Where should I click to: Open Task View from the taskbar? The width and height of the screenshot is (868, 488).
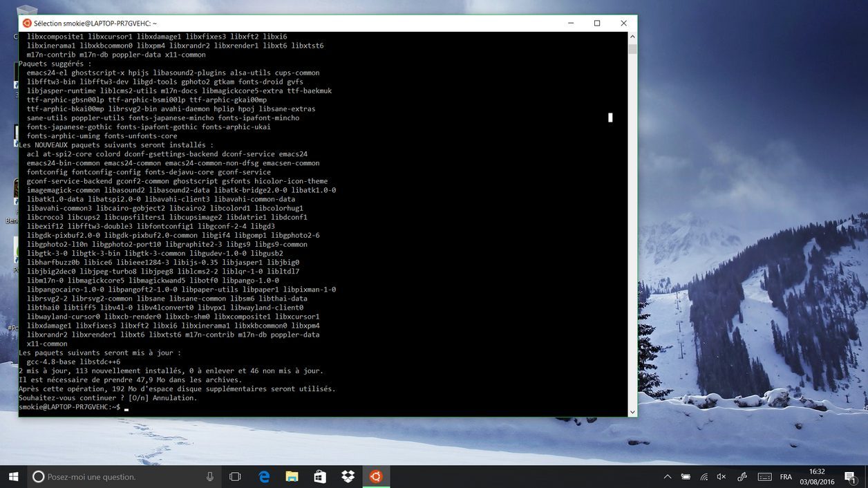(x=235, y=476)
